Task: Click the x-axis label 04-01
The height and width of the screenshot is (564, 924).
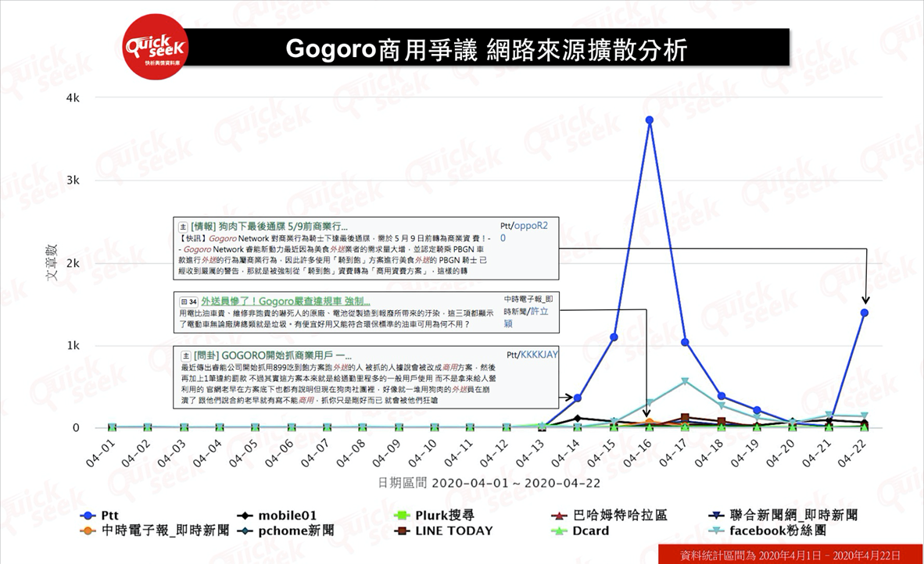Action: click(x=101, y=453)
